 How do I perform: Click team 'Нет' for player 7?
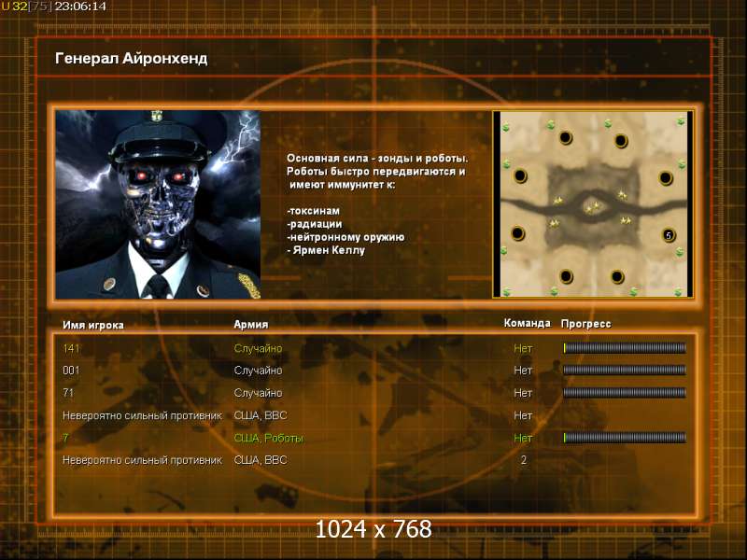[x=523, y=438]
